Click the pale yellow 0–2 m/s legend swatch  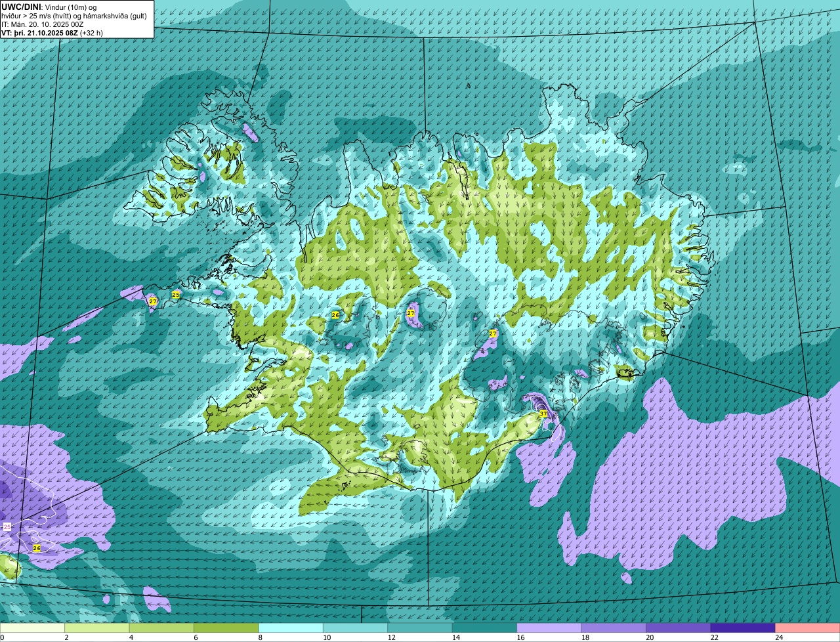point(33,628)
